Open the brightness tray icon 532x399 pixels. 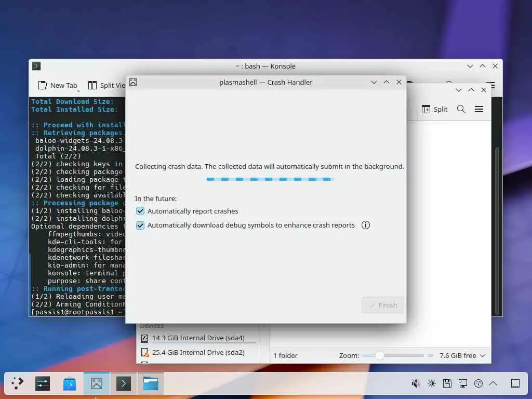[x=432, y=383]
